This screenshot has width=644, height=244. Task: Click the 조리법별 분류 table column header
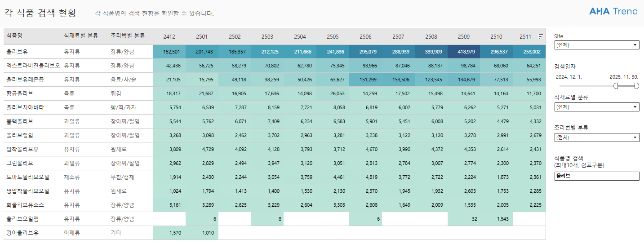coord(128,35)
